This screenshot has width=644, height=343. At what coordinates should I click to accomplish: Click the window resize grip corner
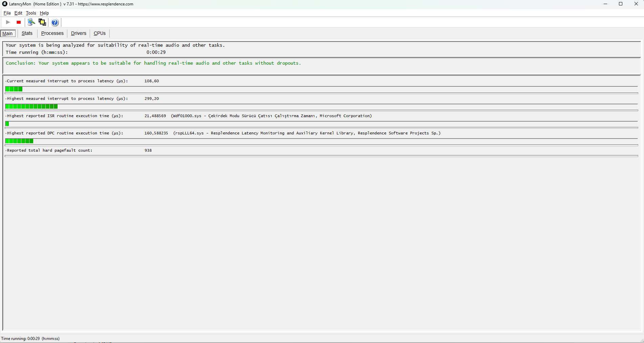coord(641,340)
